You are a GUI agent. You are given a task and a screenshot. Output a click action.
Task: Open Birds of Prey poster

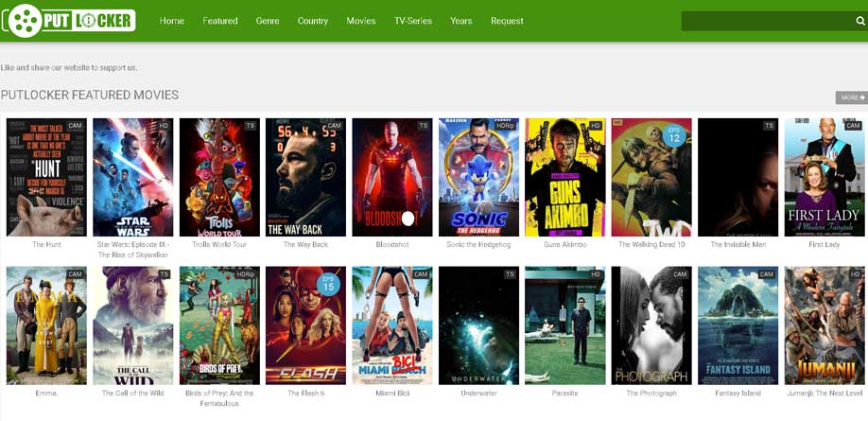[219, 325]
